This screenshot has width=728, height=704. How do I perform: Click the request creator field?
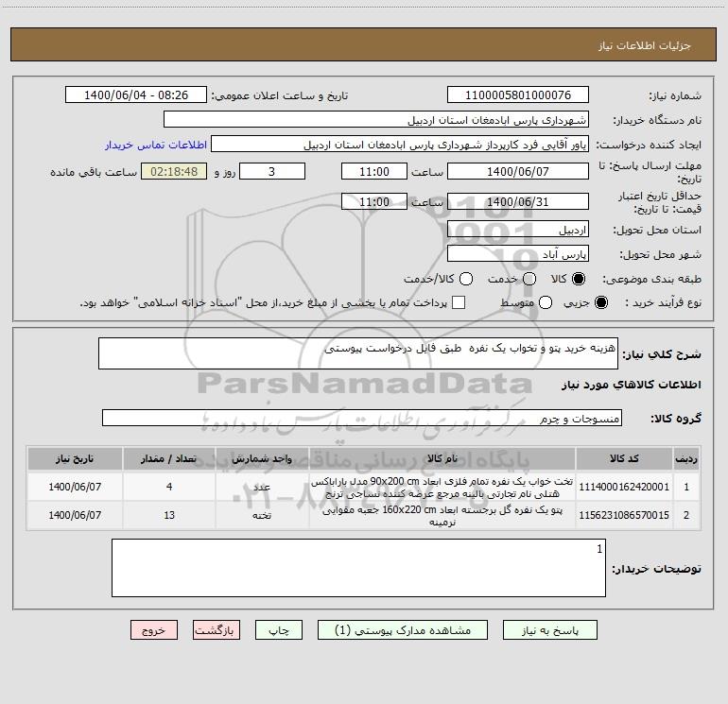point(400,144)
